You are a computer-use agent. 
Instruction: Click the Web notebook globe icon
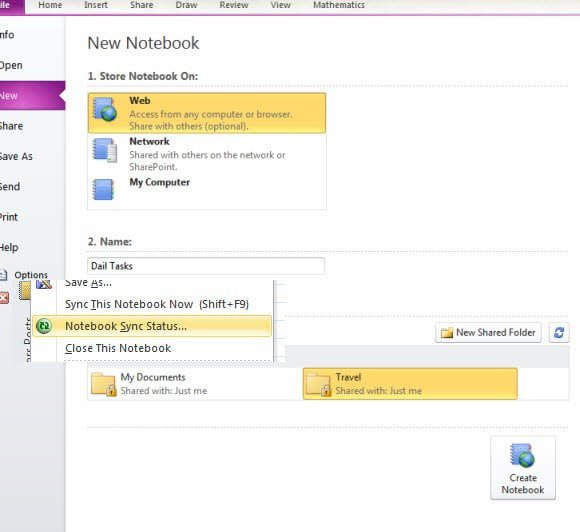[x=105, y=109]
